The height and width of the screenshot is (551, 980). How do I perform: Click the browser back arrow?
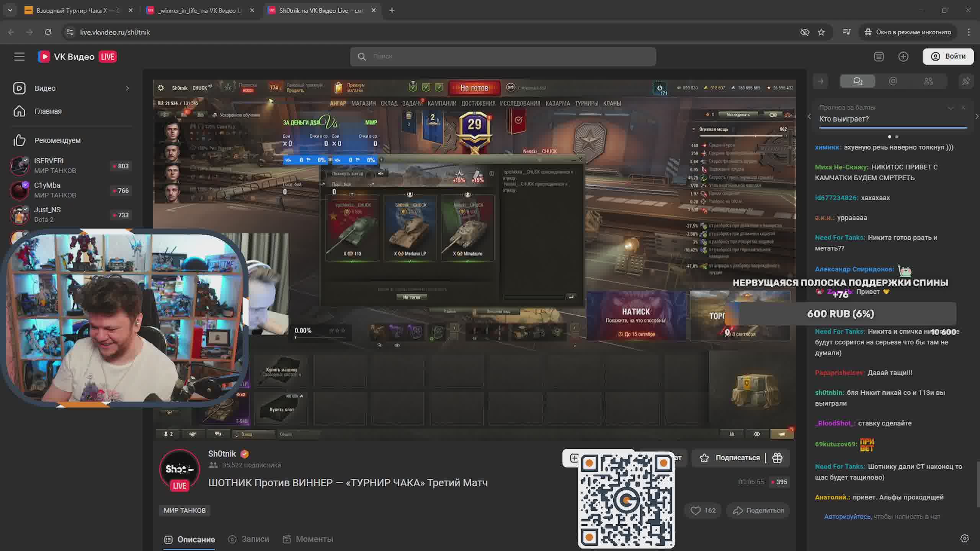(11, 32)
